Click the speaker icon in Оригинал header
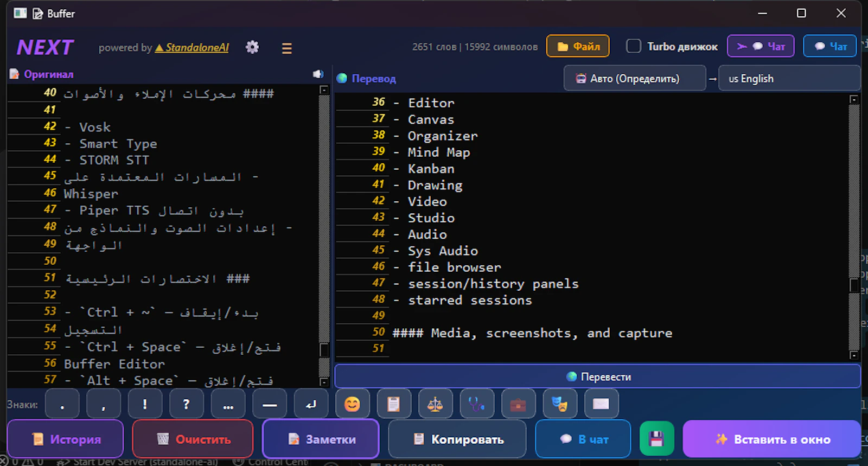Viewport: 868px width, 466px height. pyautogui.click(x=318, y=74)
